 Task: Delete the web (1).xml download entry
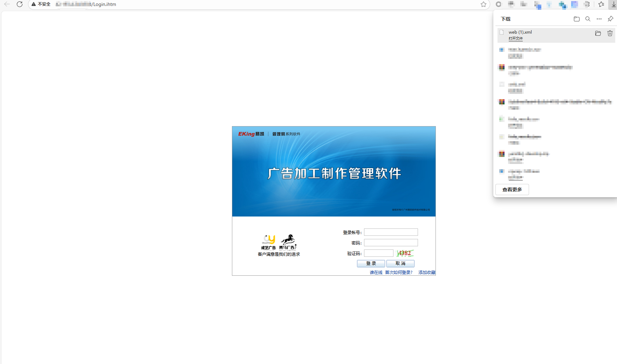(610, 33)
